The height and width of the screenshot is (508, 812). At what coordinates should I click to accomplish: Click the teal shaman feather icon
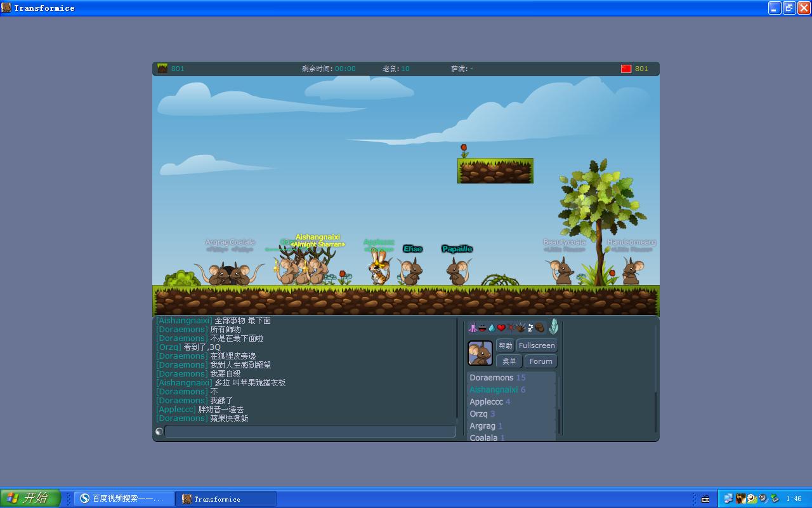tap(553, 326)
